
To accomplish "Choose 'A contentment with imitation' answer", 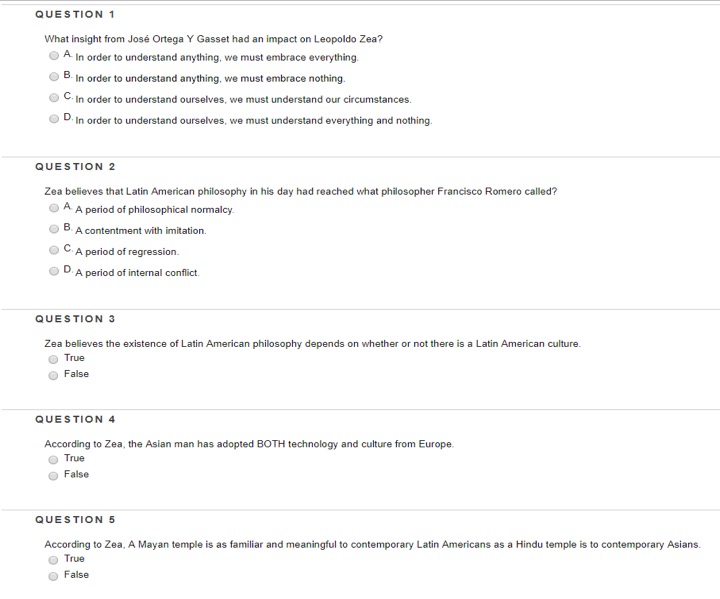I will click(54, 229).
